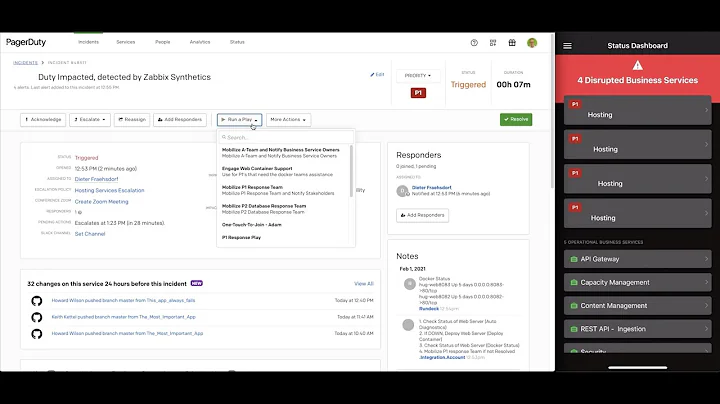Select Mobilize P1 Response Team play
The height and width of the screenshot is (404, 720).
[283, 191]
